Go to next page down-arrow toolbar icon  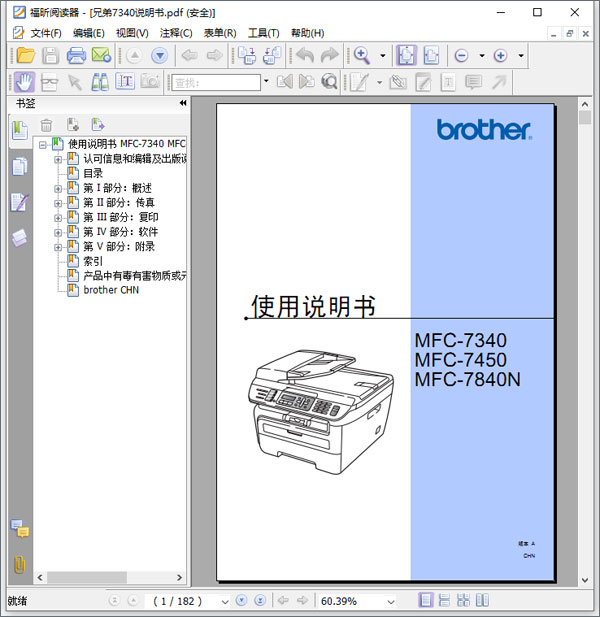pos(160,56)
